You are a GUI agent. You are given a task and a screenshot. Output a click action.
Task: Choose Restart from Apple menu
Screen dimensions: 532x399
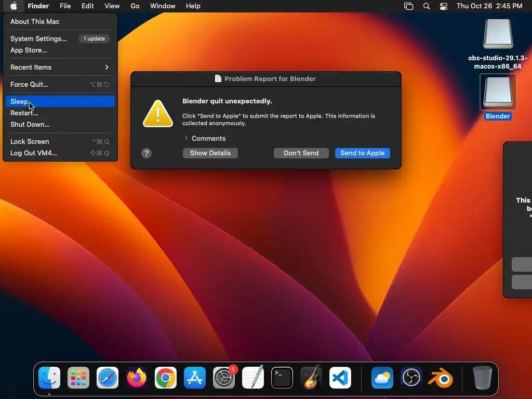(60, 113)
